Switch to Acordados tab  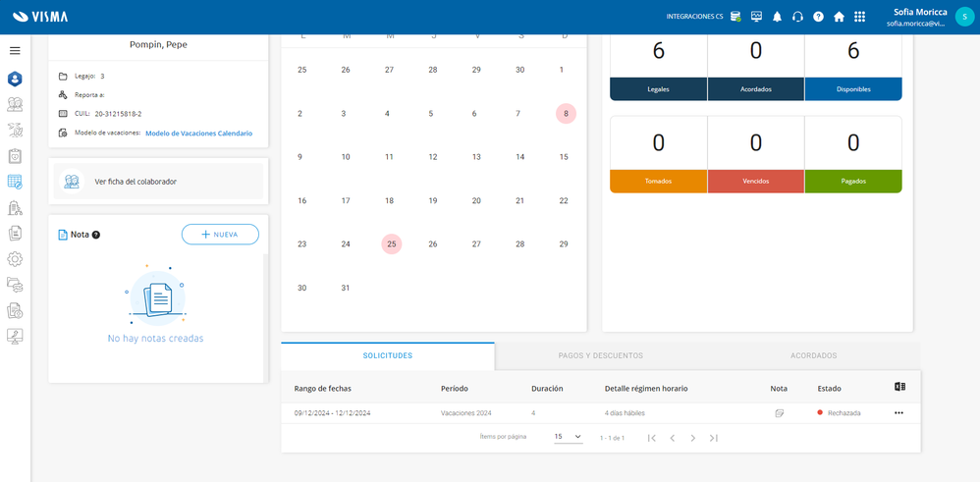pyautogui.click(x=813, y=355)
